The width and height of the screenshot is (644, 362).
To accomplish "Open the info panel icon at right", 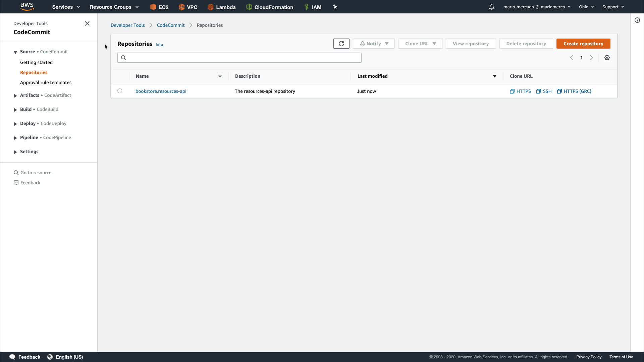I will [x=637, y=20].
